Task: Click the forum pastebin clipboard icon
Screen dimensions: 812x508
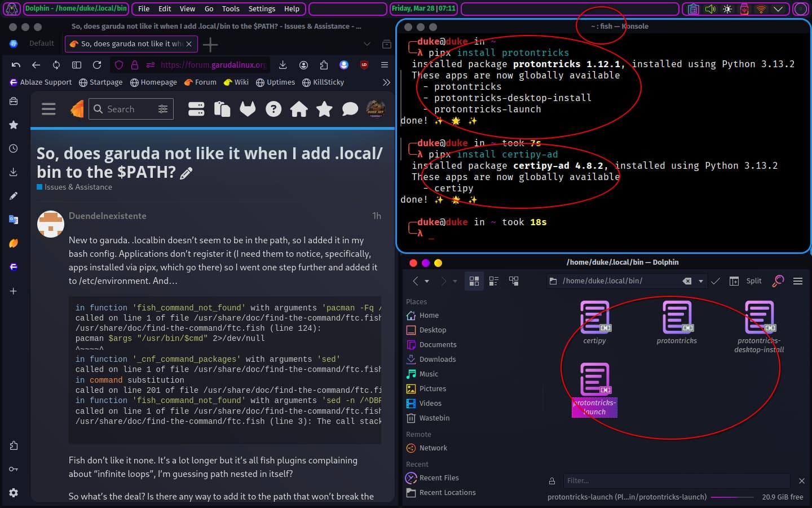Action: [x=222, y=109]
